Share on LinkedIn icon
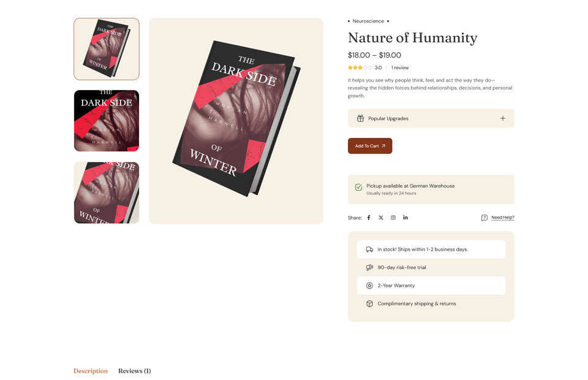 (x=405, y=218)
